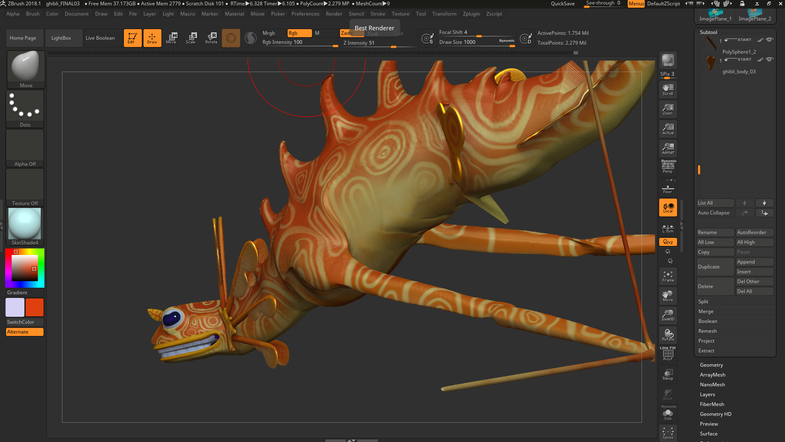Pick a color in the color picker square
Screen dimensions: 785x442
tap(25, 268)
